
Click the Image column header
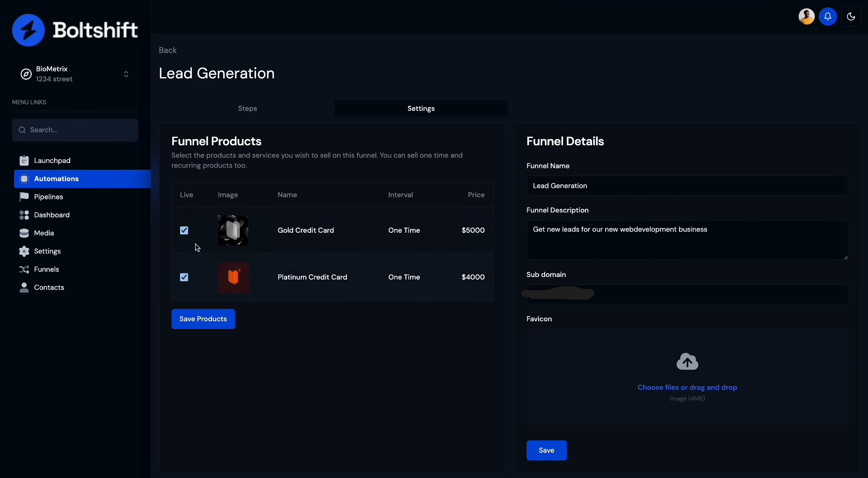tap(227, 195)
